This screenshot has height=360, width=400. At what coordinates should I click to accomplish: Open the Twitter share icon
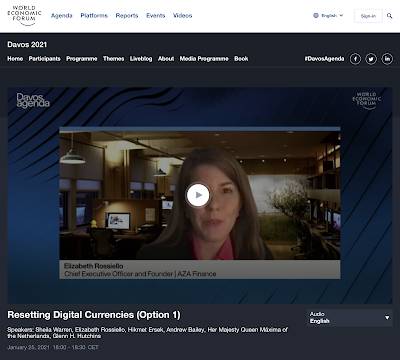click(371, 59)
